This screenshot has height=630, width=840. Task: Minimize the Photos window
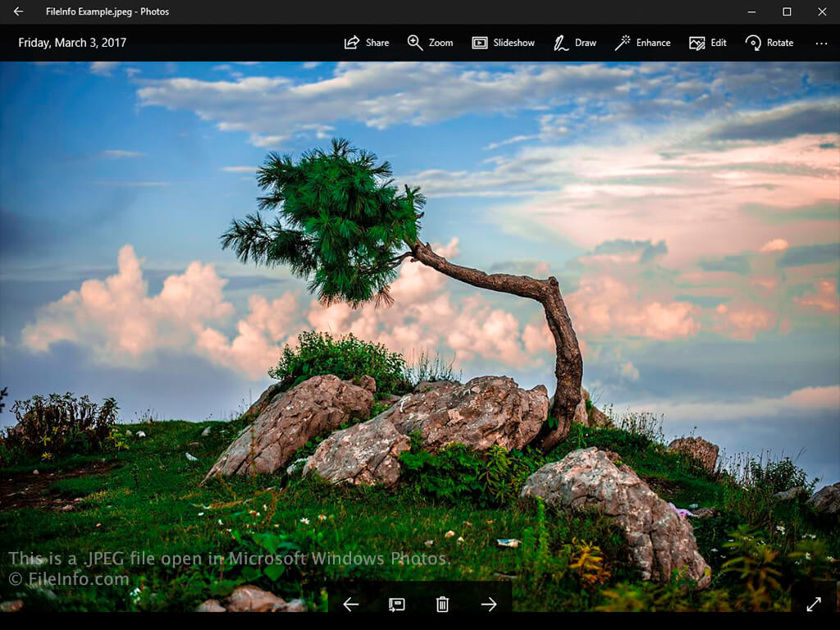[x=751, y=11]
